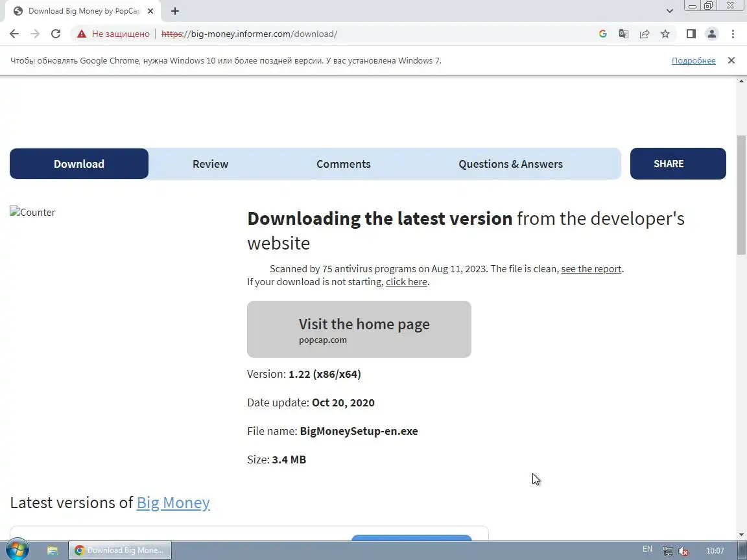Screen dimensions: 747x560
Task: Click the page vertical scrollbar thumb
Action: pos(741,195)
